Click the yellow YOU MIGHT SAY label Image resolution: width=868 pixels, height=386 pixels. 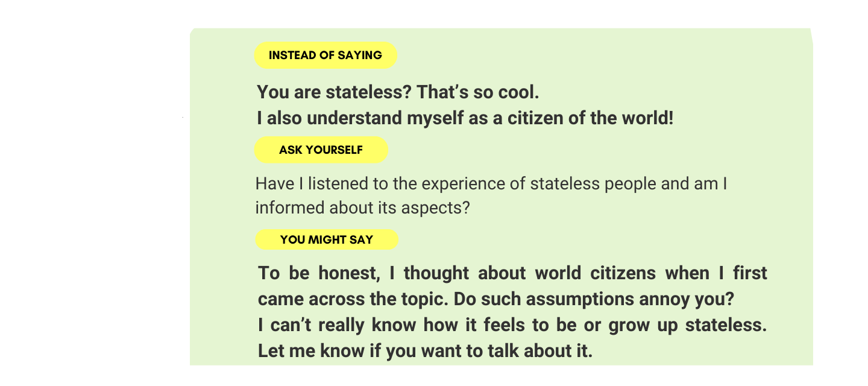327,239
